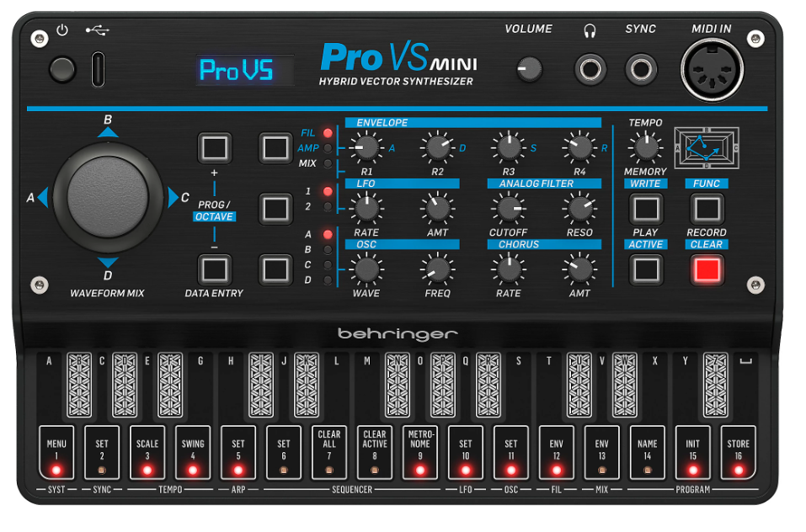Screen dimensions: 806x532
Task: Click the patterned black key labeled Z
Action: [716, 385]
